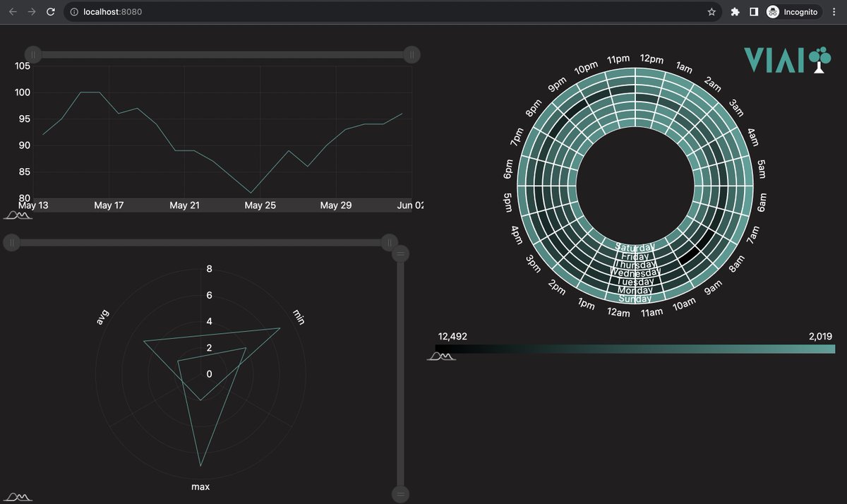This screenshot has height=504, width=847.
Task: Click the browser forward arrow
Action: pos(32,12)
